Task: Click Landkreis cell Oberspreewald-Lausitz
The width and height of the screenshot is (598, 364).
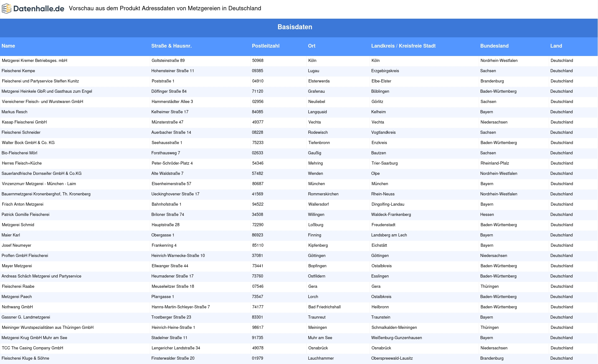Action: (x=392, y=358)
